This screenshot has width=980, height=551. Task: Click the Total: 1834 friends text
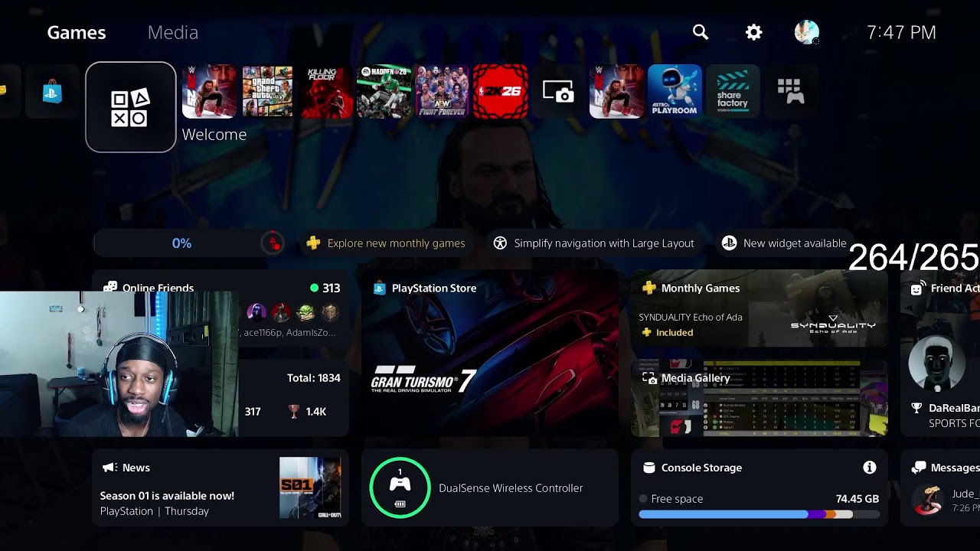[314, 378]
